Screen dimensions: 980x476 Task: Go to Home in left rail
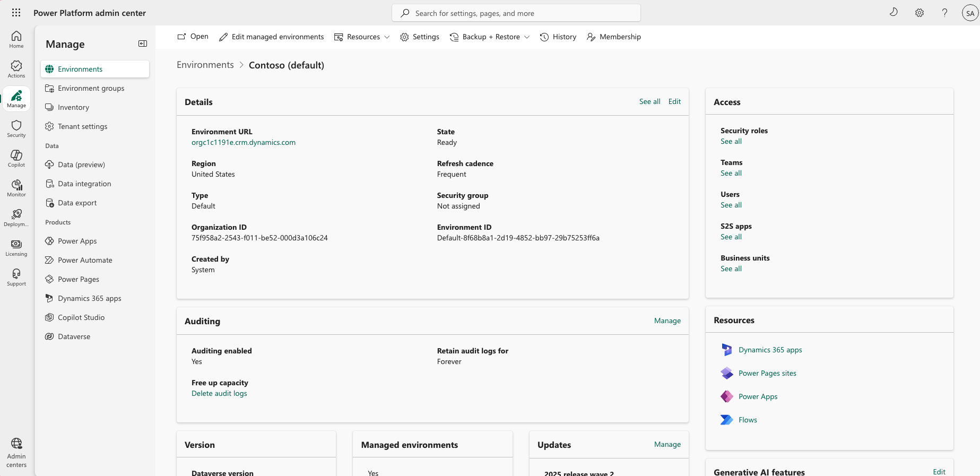(x=16, y=39)
